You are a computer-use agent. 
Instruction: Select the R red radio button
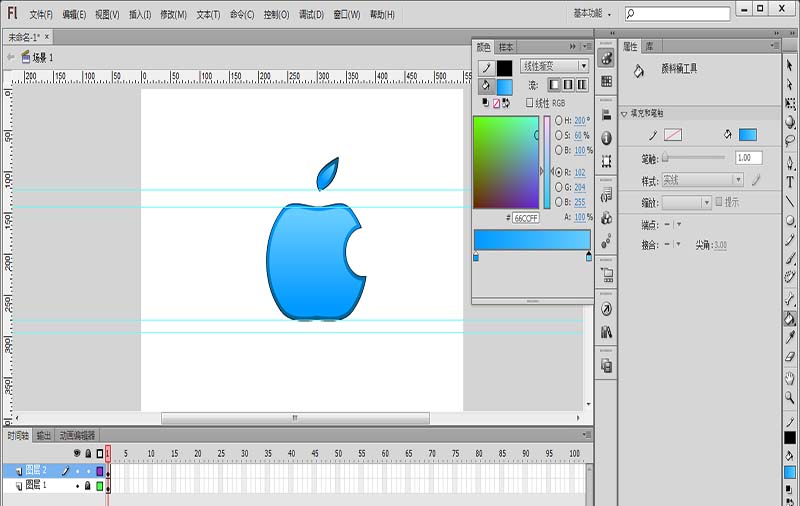click(x=559, y=172)
